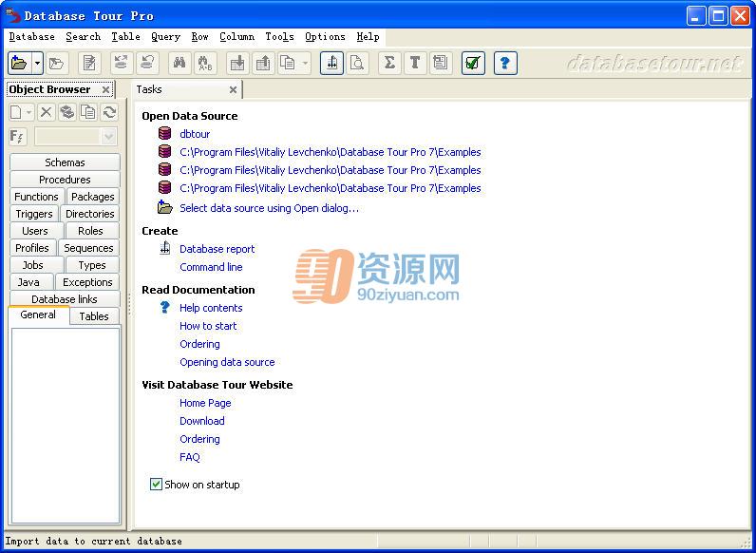Expand the New object dropdown arrow in Object Browser
The height and width of the screenshot is (553, 756).
pyautogui.click(x=28, y=112)
